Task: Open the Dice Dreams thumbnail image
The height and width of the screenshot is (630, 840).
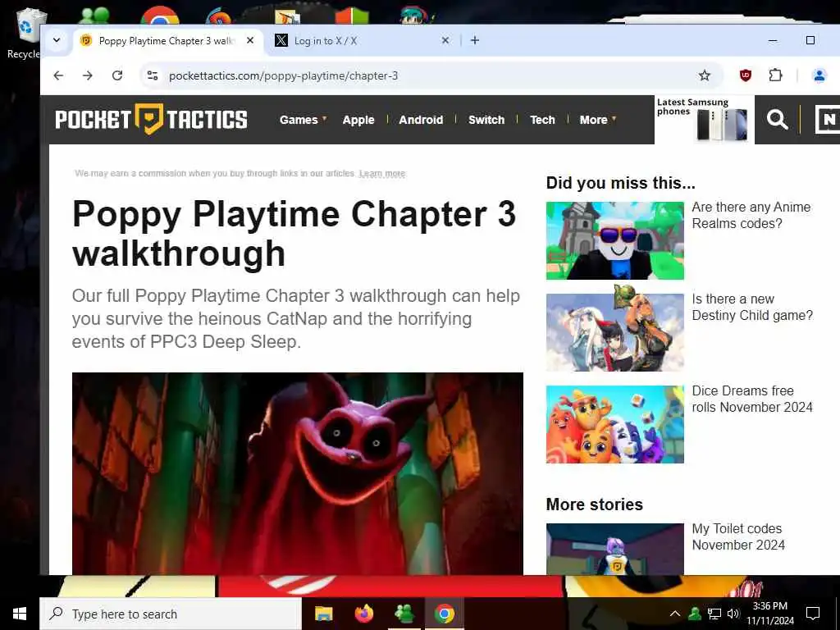Action: pyautogui.click(x=615, y=424)
